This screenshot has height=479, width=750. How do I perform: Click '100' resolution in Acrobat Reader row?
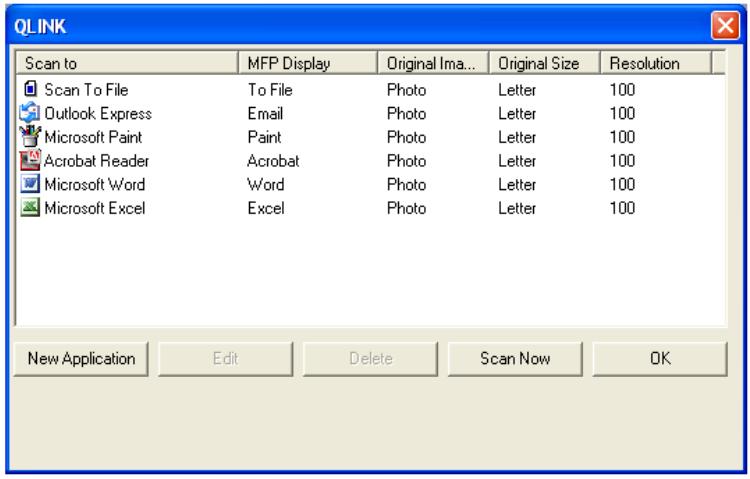coord(622,161)
